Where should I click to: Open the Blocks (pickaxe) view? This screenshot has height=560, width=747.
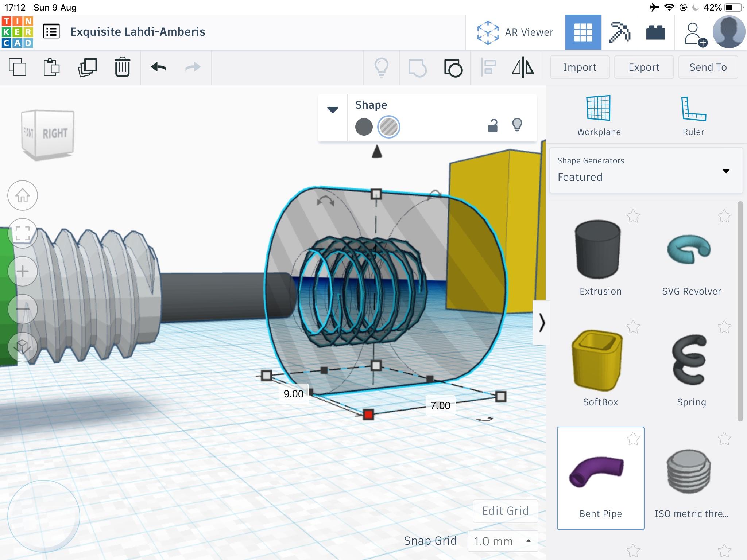point(619,32)
